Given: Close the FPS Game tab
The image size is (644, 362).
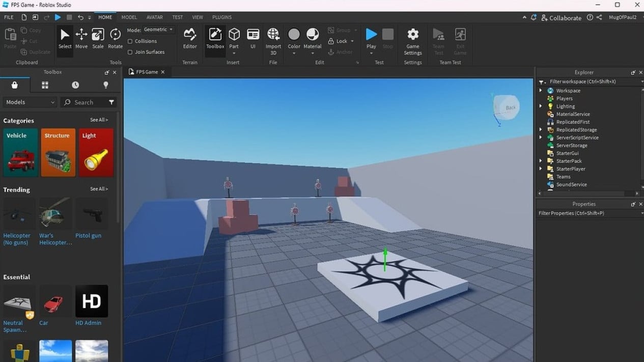Looking at the screenshot, I should (x=163, y=72).
